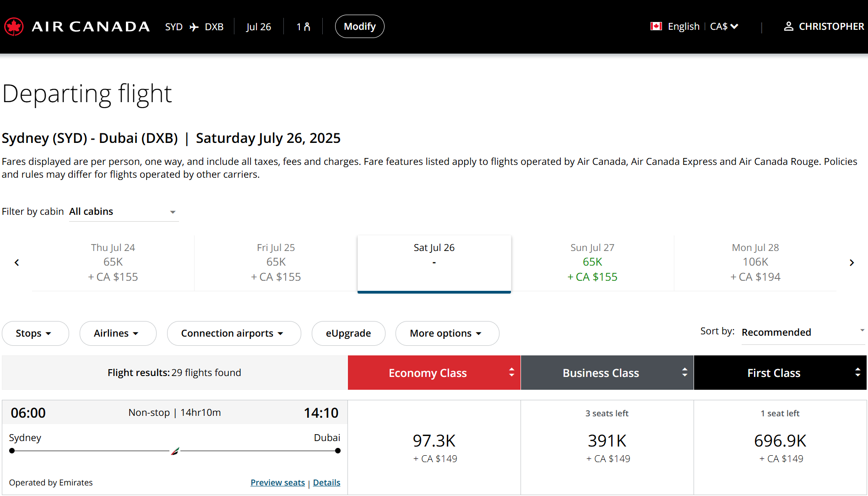The height and width of the screenshot is (496, 868).
Task: Expand the Connection airports filter
Action: (x=234, y=333)
